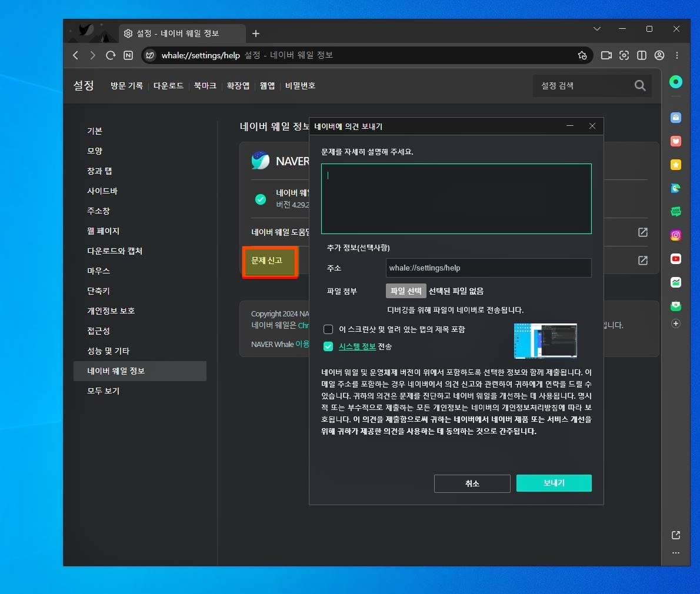The width and height of the screenshot is (700, 594).
Task: Open sidebar more options ellipsis at bottom
Action: [676, 552]
